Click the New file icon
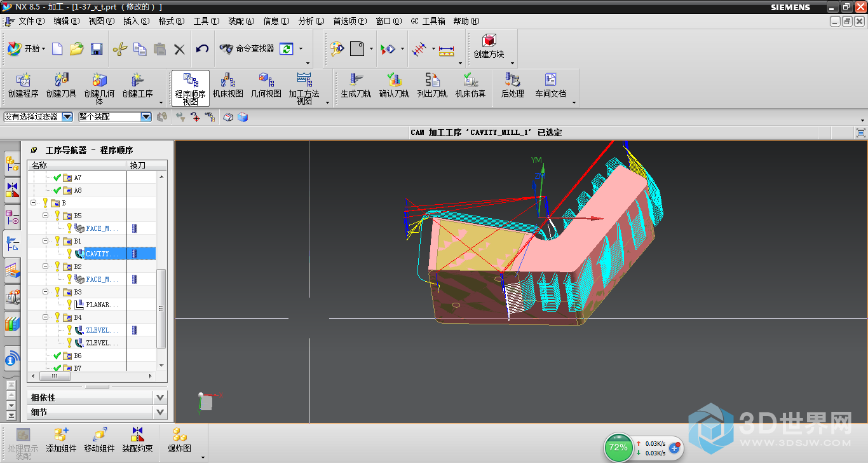This screenshot has width=868, height=463. coord(57,49)
